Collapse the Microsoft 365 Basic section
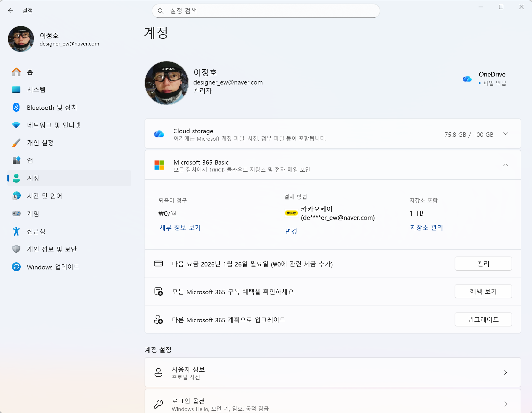The image size is (532, 413). click(x=506, y=165)
